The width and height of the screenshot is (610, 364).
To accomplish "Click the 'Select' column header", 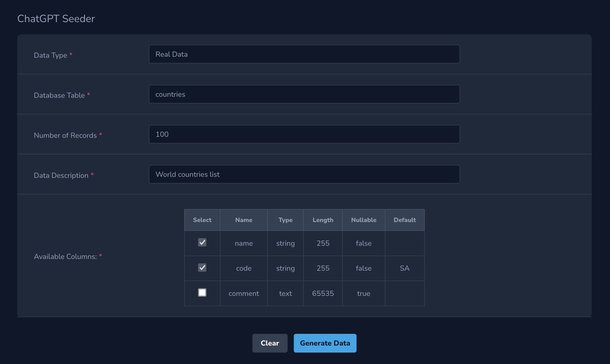I will pos(202,220).
